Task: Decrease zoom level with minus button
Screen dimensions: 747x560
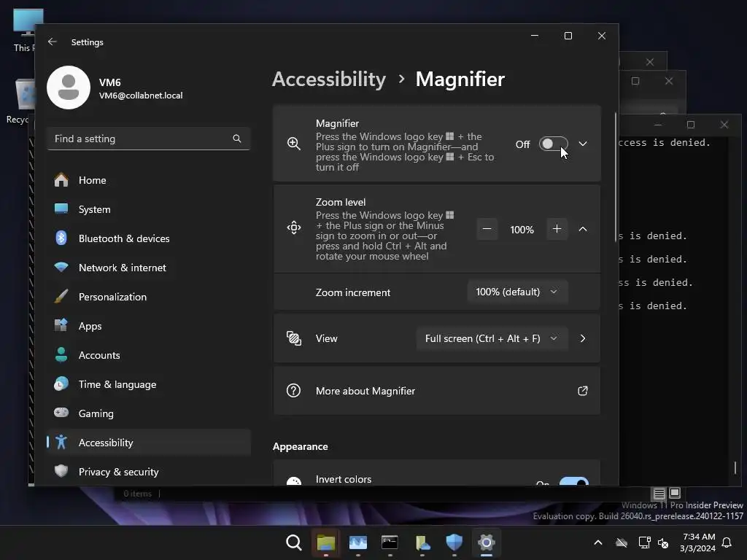Action: pos(487,229)
